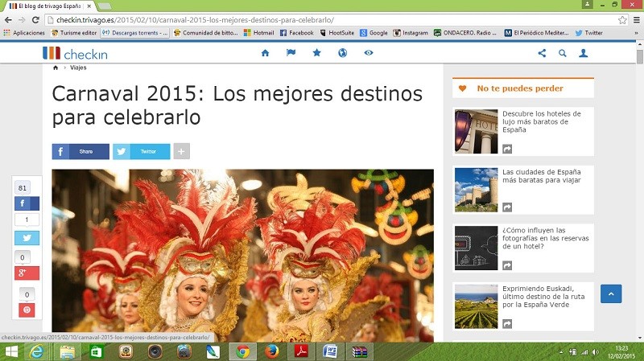Open the Chrome menu button
644x361 pixels.
point(634,19)
